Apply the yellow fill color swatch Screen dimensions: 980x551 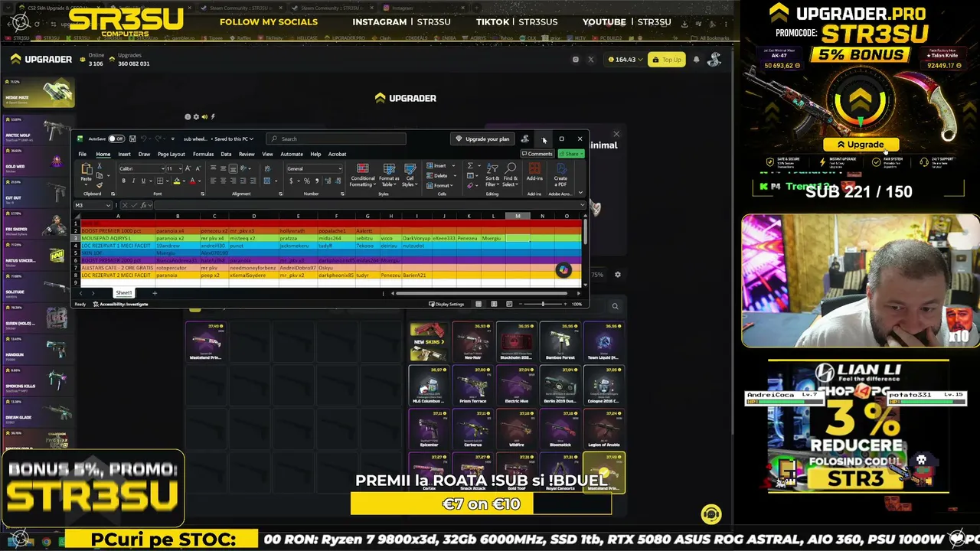pos(176,181)
